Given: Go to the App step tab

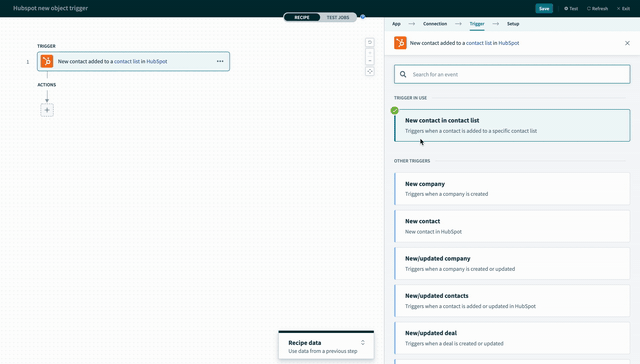Looking at the screenshot, I should 396,24.
